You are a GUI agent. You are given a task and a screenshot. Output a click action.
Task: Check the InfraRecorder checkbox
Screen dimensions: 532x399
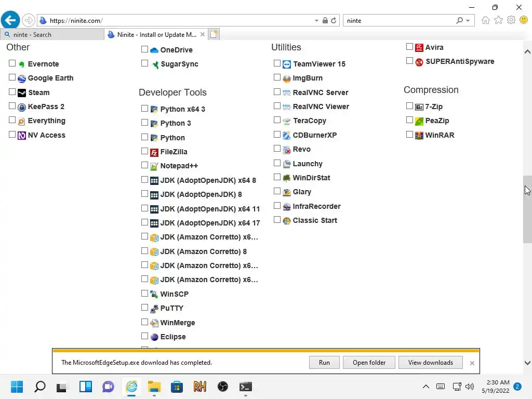(x=277, y=206)
